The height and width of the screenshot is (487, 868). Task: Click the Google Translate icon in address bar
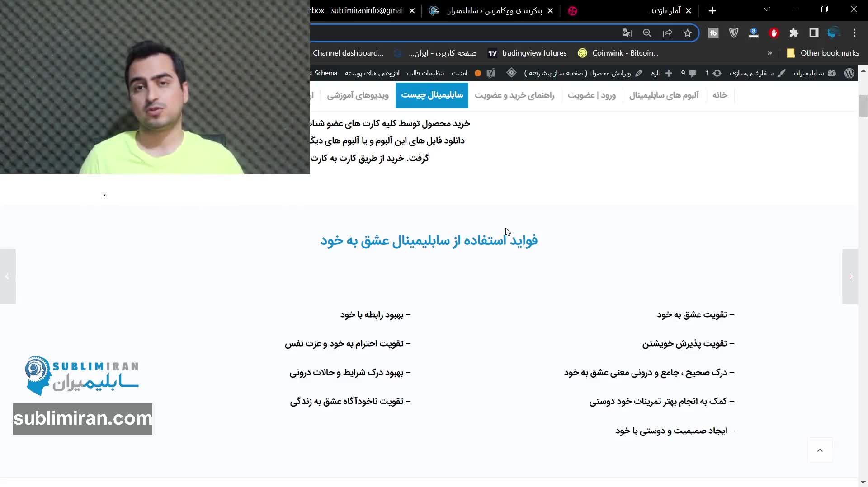(627, 33)
